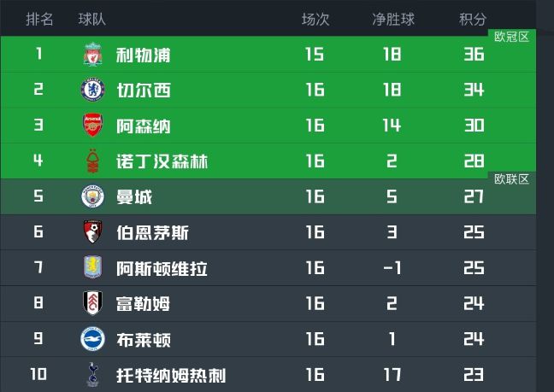Viewport: 554px width, 392px height.
Task: Open team name 托特纳姆热刺
Action: coord(171,376)
